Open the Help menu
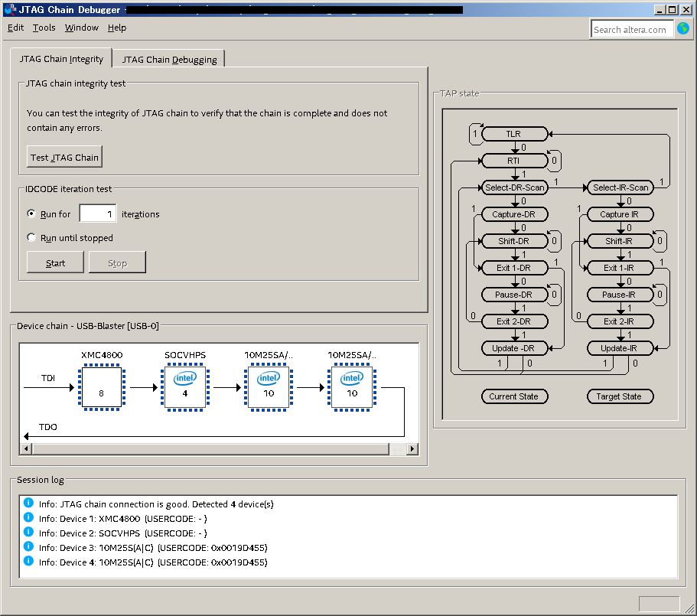The height and width of the screenshot is (616, 697). point(117,28)
